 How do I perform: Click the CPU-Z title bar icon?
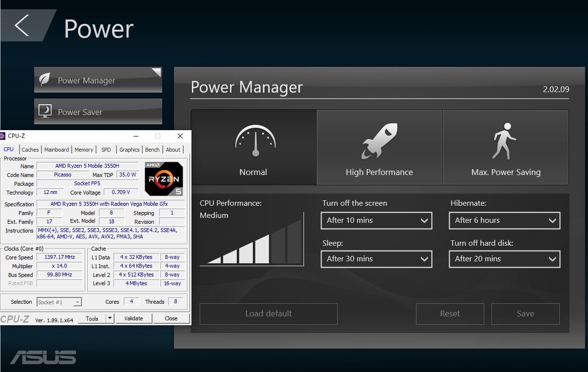pyautogui.click(x=2, y=136)
